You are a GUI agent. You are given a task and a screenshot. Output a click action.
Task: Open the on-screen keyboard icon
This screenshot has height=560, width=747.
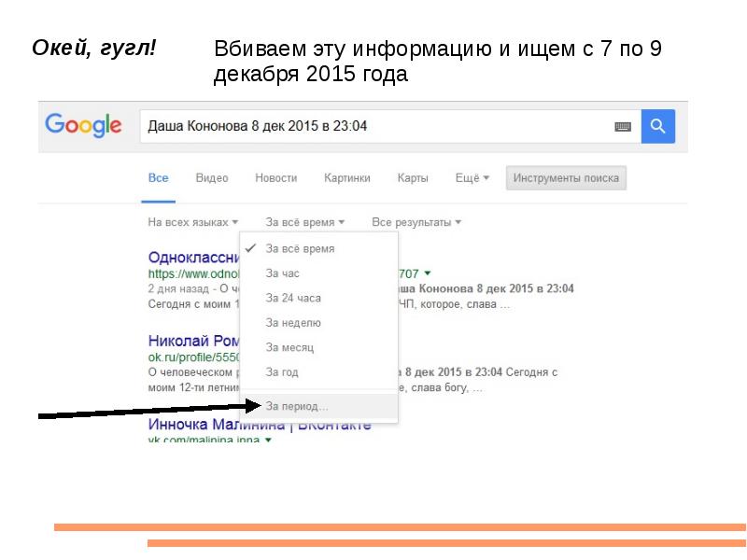pyautogui.click(x=623, y=127)
